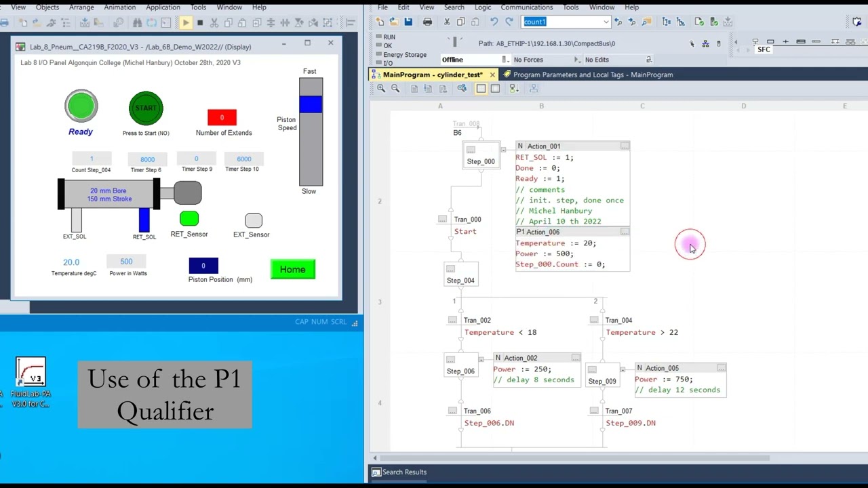
Task: Select the Step_009 step box
Action: pyautogui.click(x=602, y=375)
